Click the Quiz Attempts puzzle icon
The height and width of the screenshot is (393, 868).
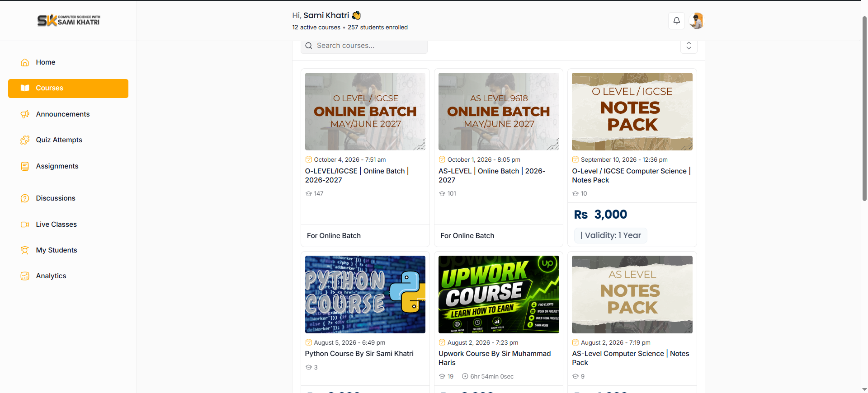(25, 140)
